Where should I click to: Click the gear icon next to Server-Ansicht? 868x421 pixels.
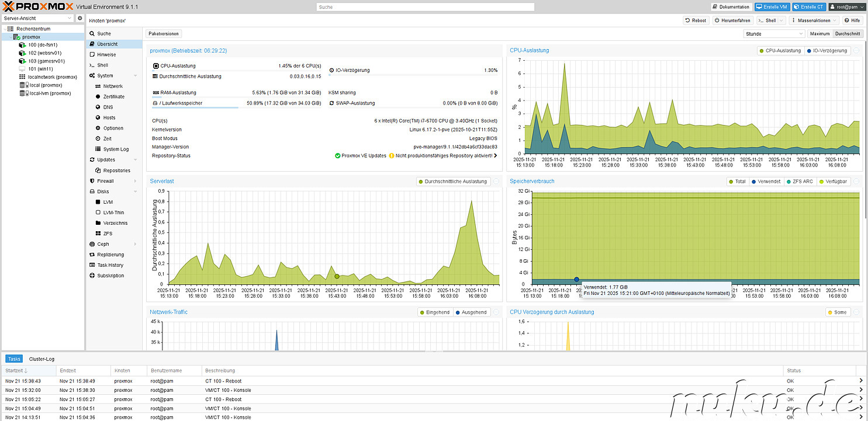click(80, 19)
